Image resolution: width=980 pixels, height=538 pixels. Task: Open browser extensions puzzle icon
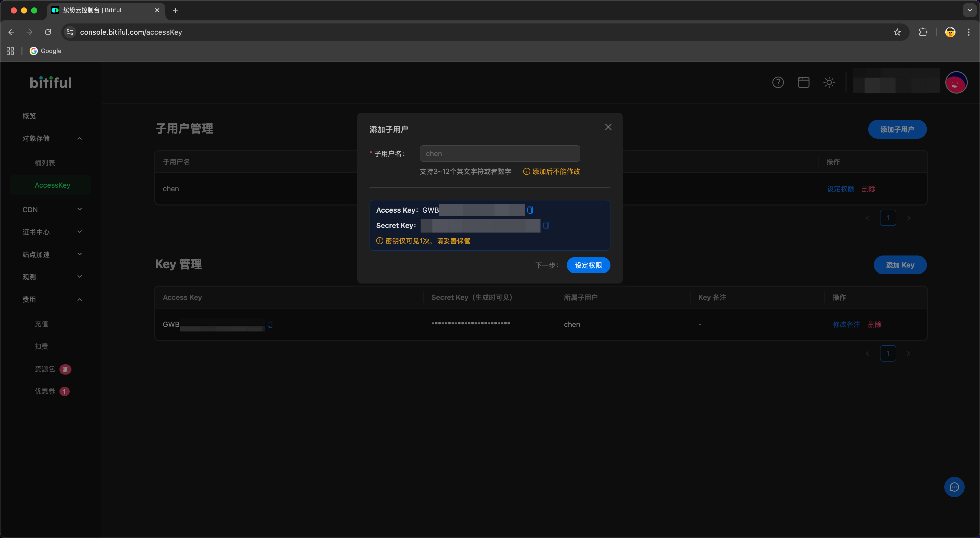pos(923,32)
